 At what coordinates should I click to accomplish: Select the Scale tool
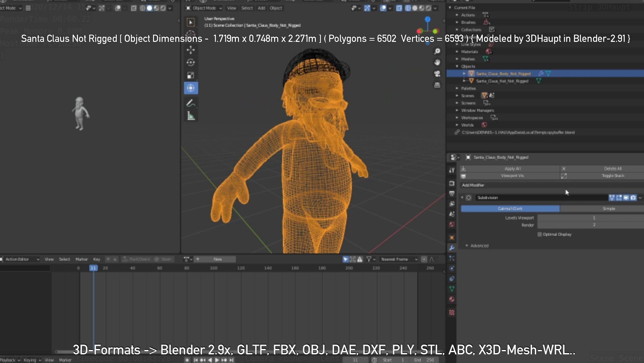click(191, 75)
